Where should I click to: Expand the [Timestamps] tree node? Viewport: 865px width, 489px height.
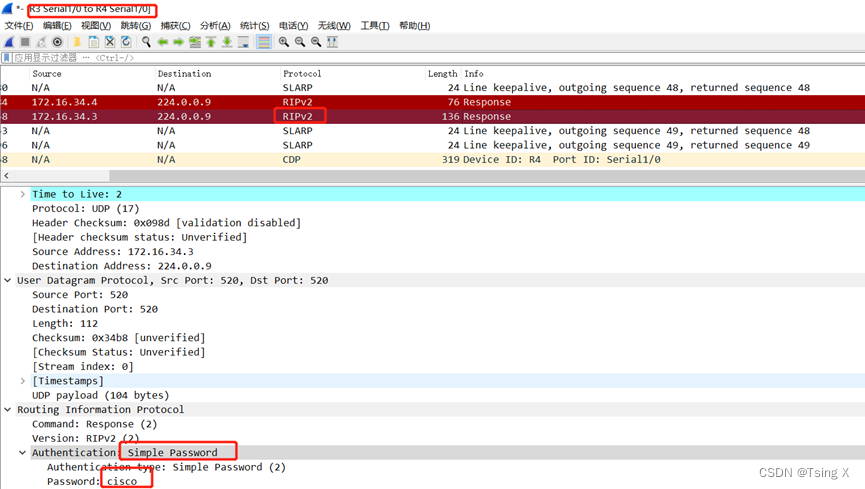point(23,381)
